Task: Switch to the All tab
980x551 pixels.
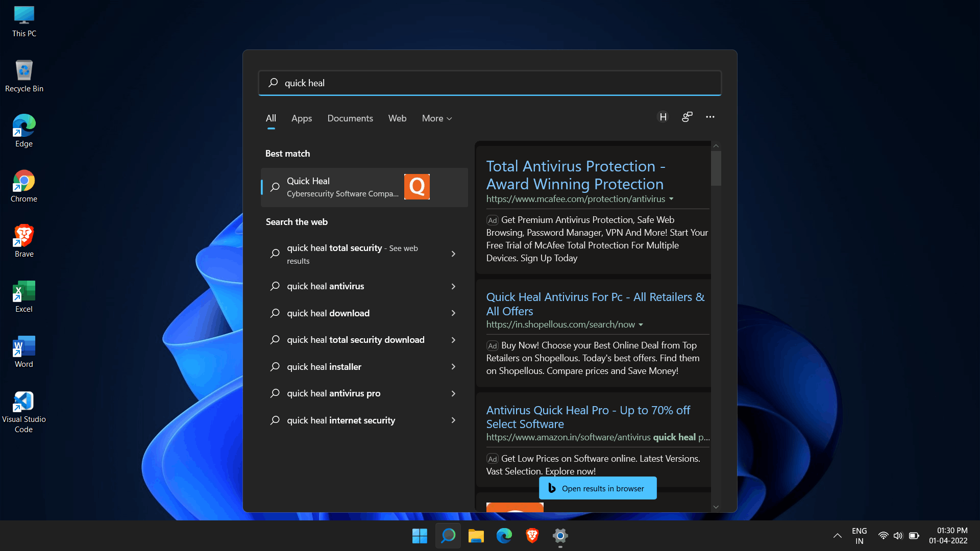Action: [x=271, y=118]
